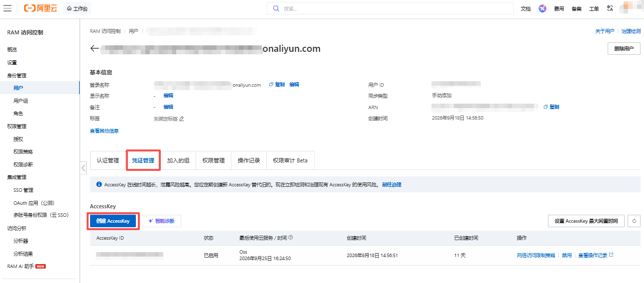The height and width of the screenshot is (283, 644).
Task: Click 禁用 for the AccessKey
Action: 566,255
